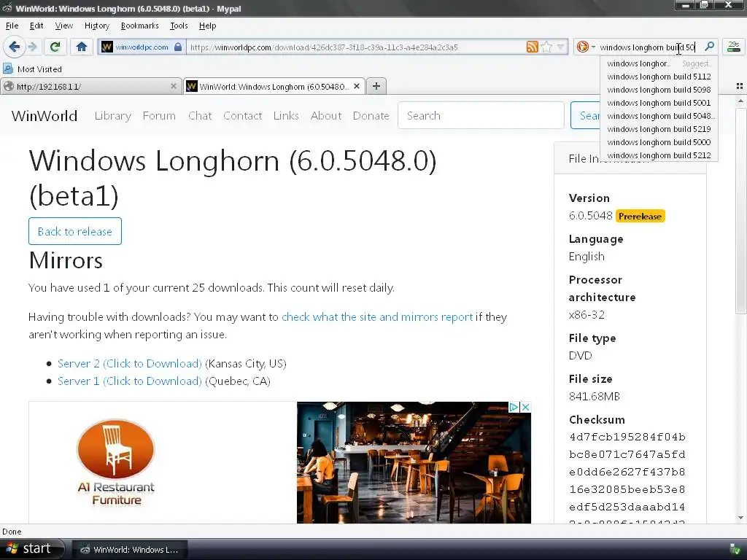Click the Prerelease version badge
Viewport: 747px width, 560px height.
(x=640, y=216)
